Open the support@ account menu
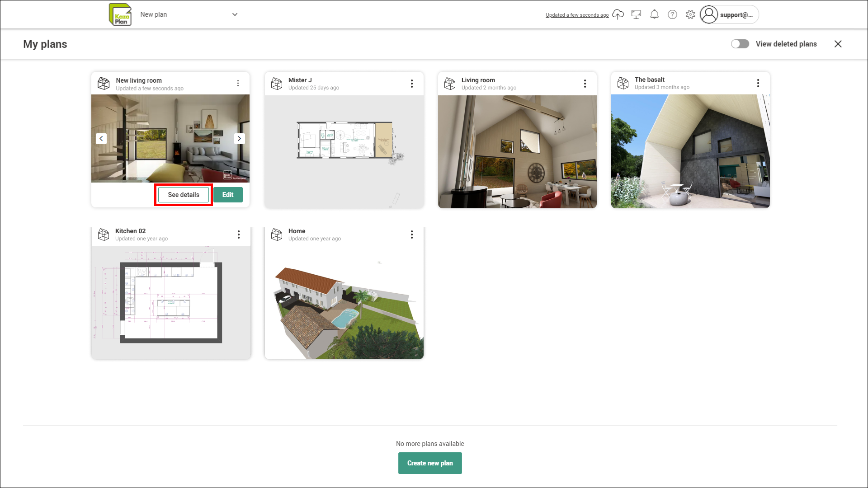Screen dimensions: 868x488 click(x=729, y=14)
